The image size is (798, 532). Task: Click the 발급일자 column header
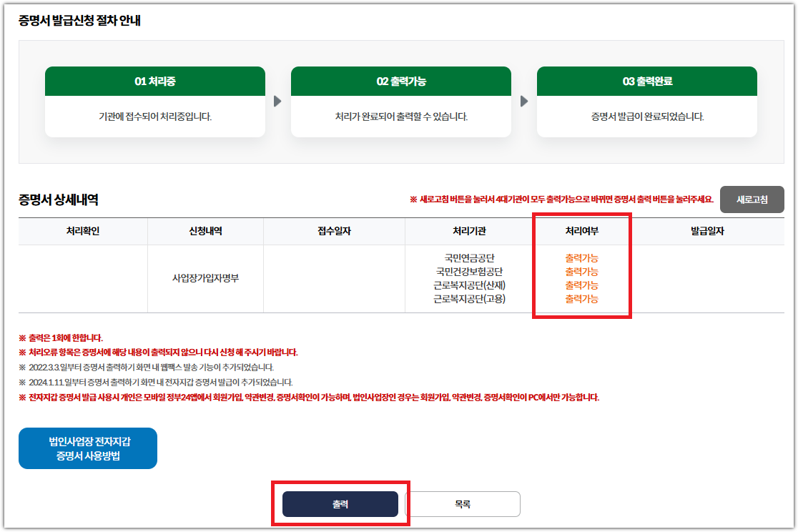707,231
